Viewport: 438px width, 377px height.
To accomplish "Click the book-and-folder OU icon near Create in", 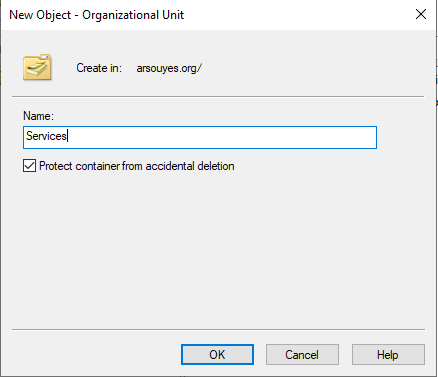I will pos(37,67).
